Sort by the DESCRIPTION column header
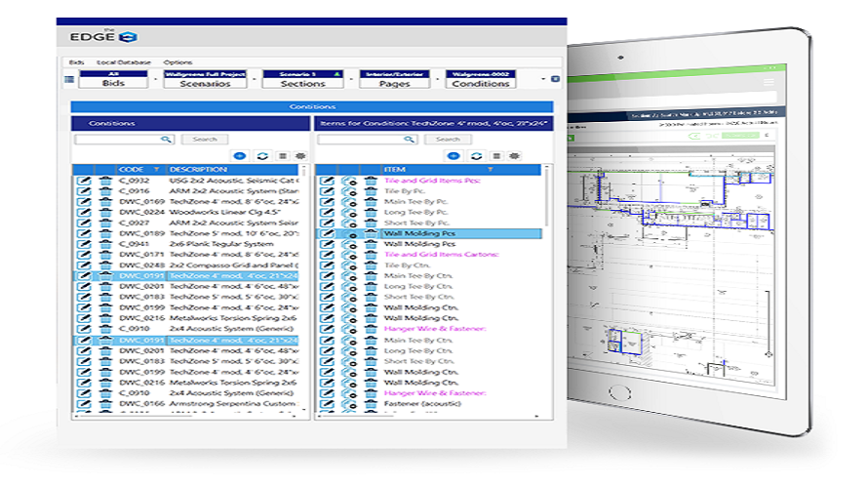Image resolution: width=868 pixels, height=488 pixels. [198, 169]
